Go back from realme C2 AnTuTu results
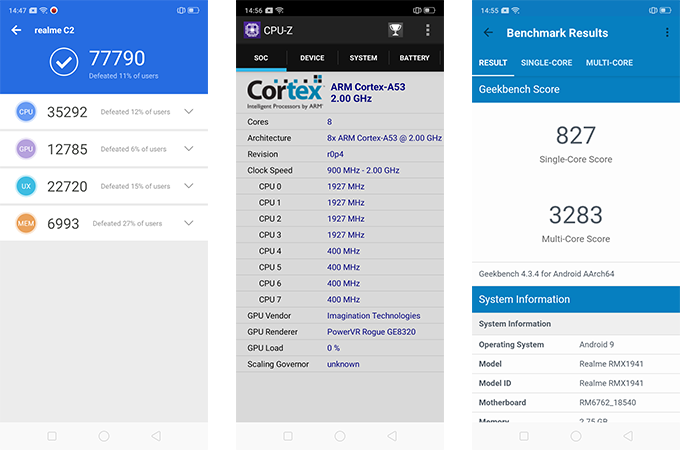 pyautogui.click(x=16, y=30)
